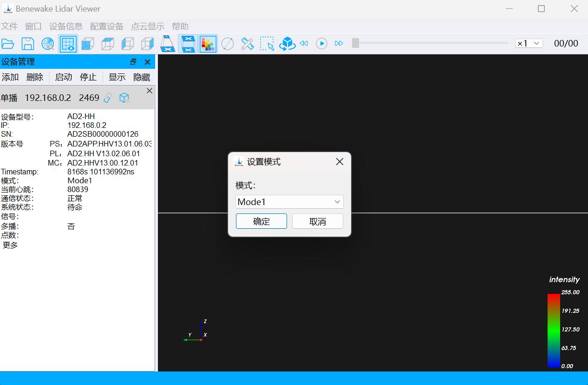Float the 设备管理 panel with restore icon
Image resolution: width=588 pixels, height=385 pixels.
(133, 62)
